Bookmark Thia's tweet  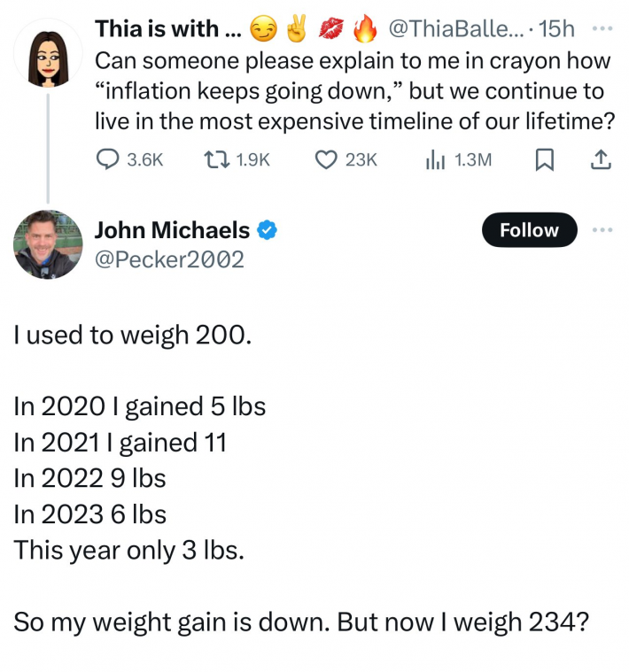click(x=545, y=159)
